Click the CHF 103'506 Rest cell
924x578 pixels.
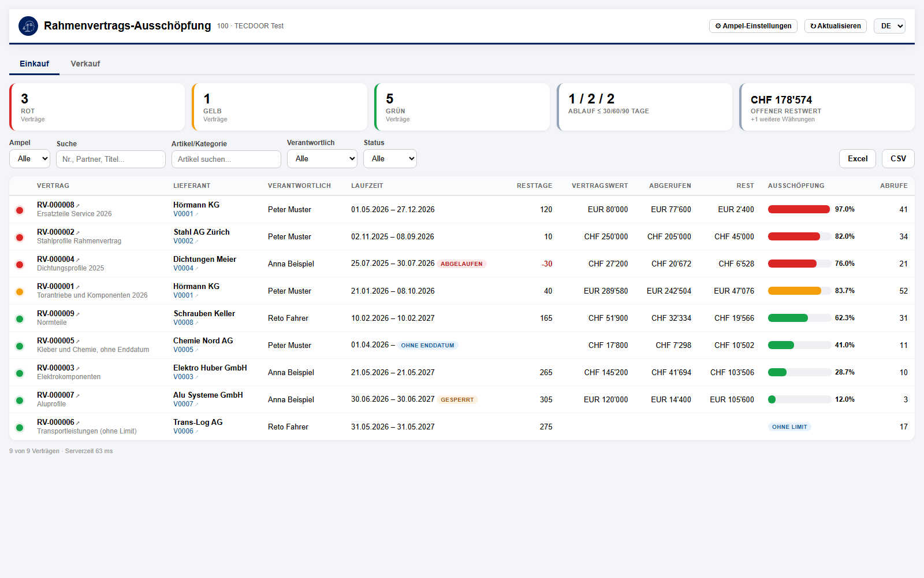pos(732,372)
